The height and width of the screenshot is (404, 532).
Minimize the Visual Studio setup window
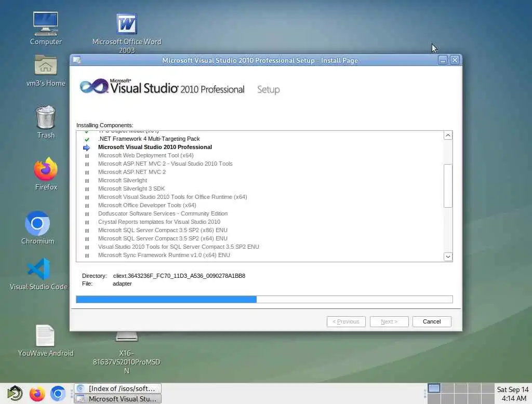tap(443, 60)
